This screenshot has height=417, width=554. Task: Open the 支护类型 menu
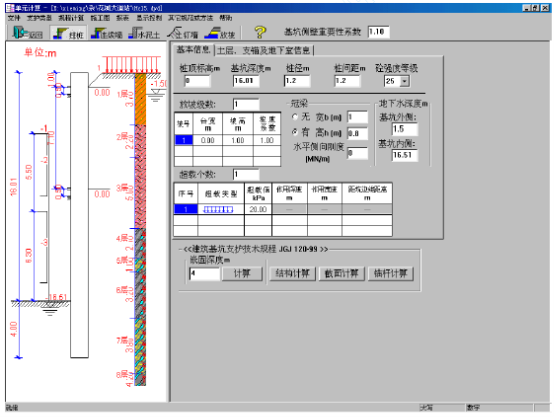[39, 18]
